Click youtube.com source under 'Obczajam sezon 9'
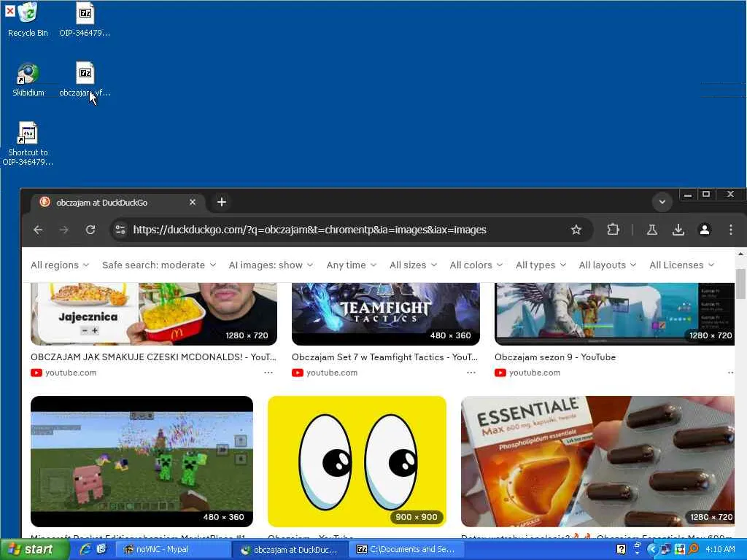 pos(527,373)
